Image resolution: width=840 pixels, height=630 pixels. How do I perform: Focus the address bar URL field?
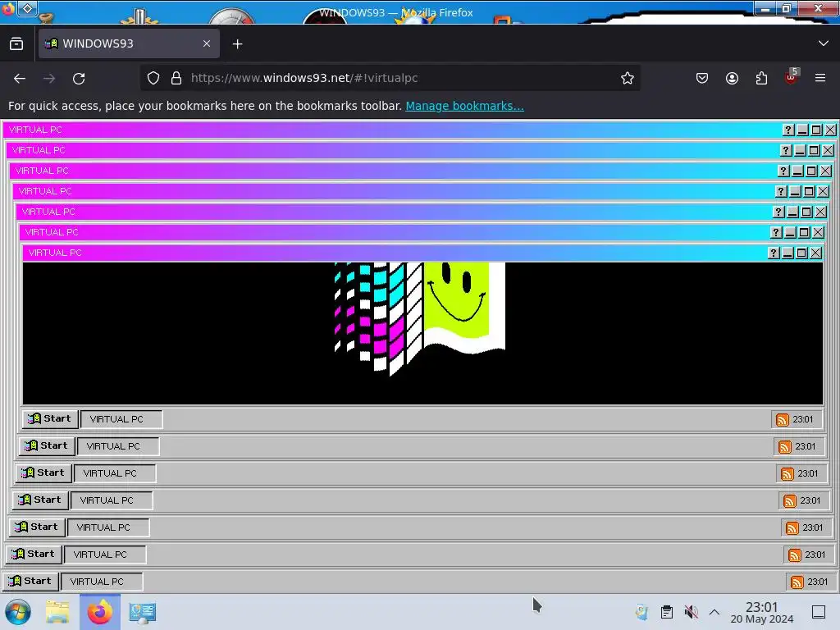coord(390,78)
